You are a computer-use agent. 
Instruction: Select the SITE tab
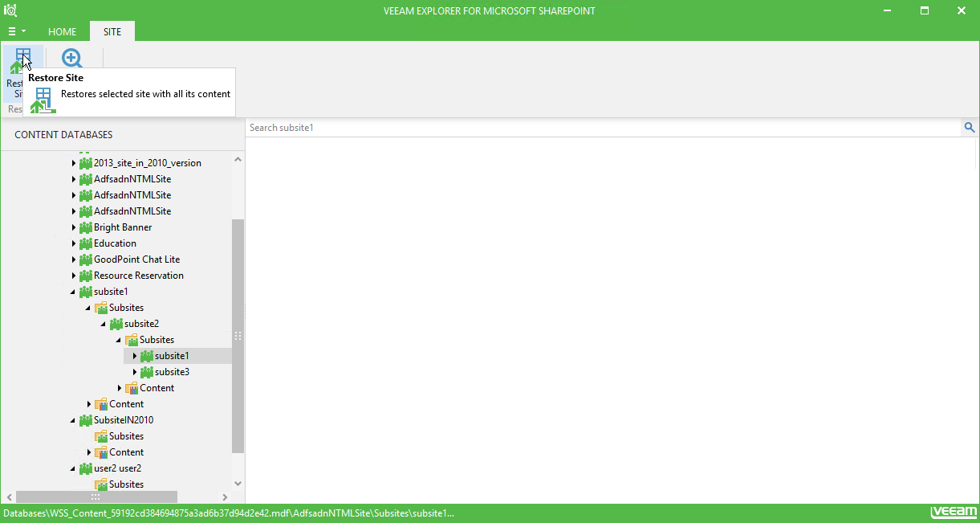click(112, 31)
